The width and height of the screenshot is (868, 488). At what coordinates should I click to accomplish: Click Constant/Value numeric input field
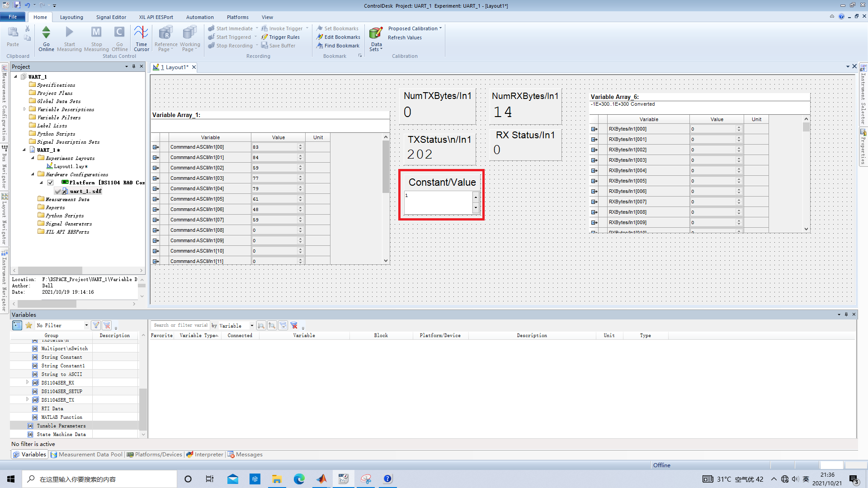(x=438, y=202)
